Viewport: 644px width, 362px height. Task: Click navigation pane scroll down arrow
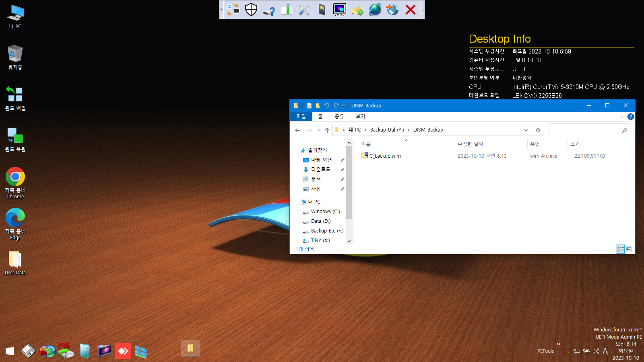pyautogui.click(x=349, y=241)
